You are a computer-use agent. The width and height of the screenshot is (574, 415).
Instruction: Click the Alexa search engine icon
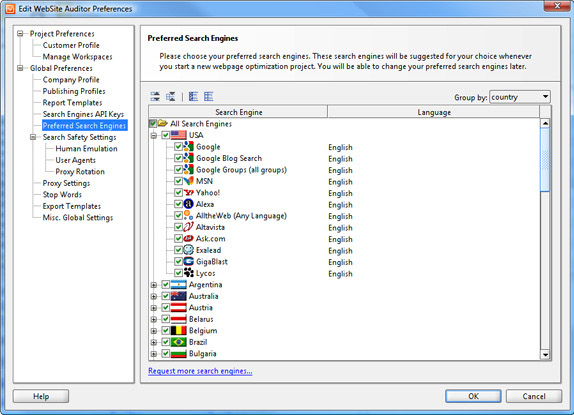coord(189,204)
